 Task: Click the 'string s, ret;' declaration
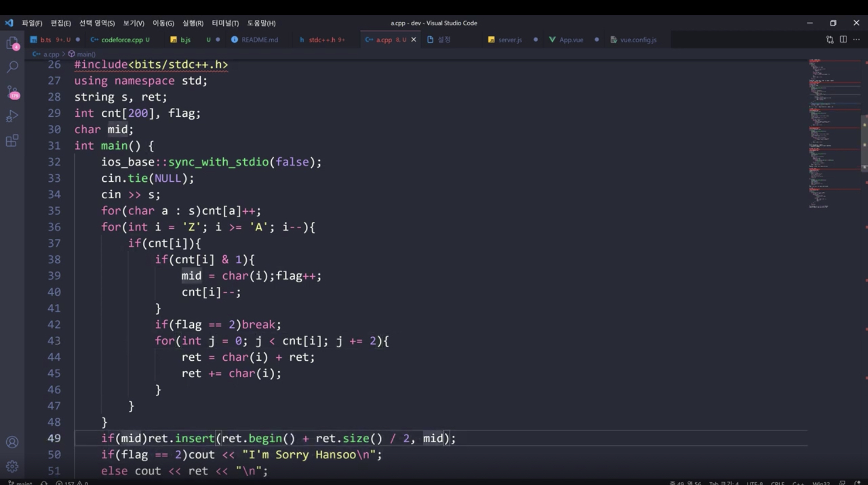coord(121,97)
